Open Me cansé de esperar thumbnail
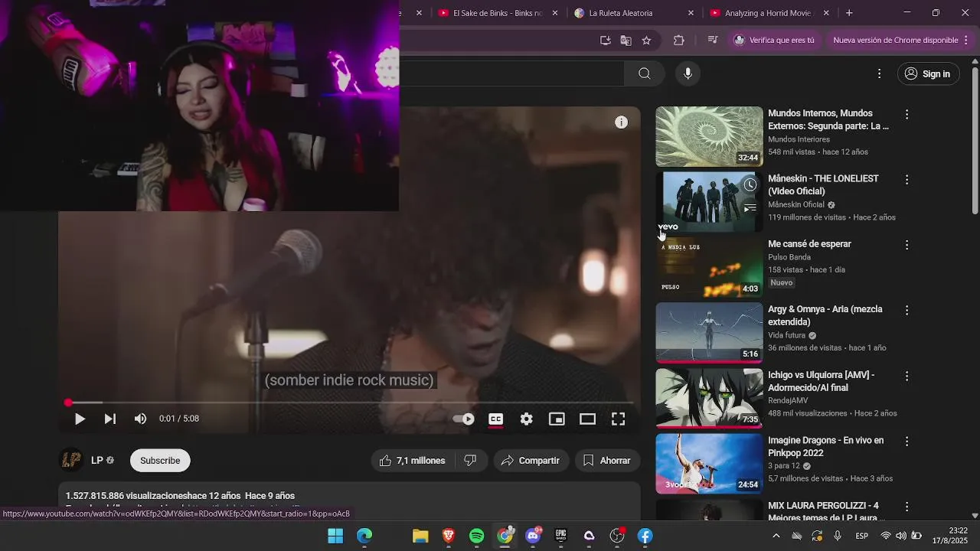 709,267
